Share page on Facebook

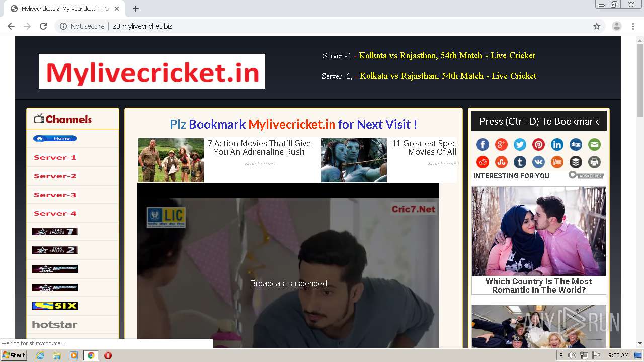[x=482, y=145]
